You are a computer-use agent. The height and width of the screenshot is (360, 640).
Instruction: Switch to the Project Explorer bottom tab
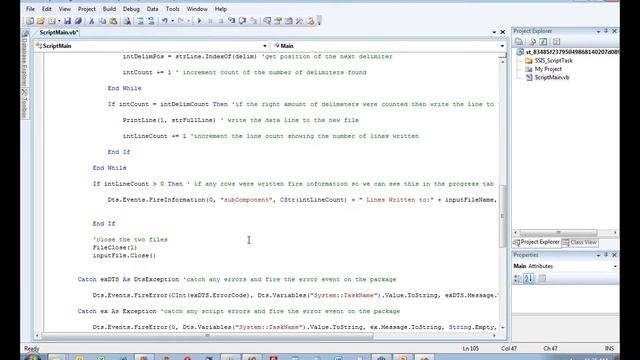coord(536,242)
